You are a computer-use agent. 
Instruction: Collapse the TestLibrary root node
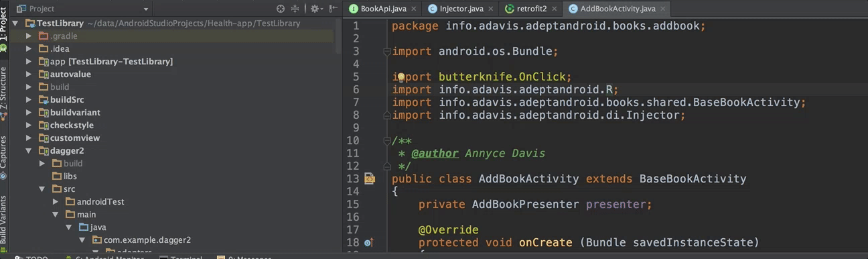tap(15, 23)
